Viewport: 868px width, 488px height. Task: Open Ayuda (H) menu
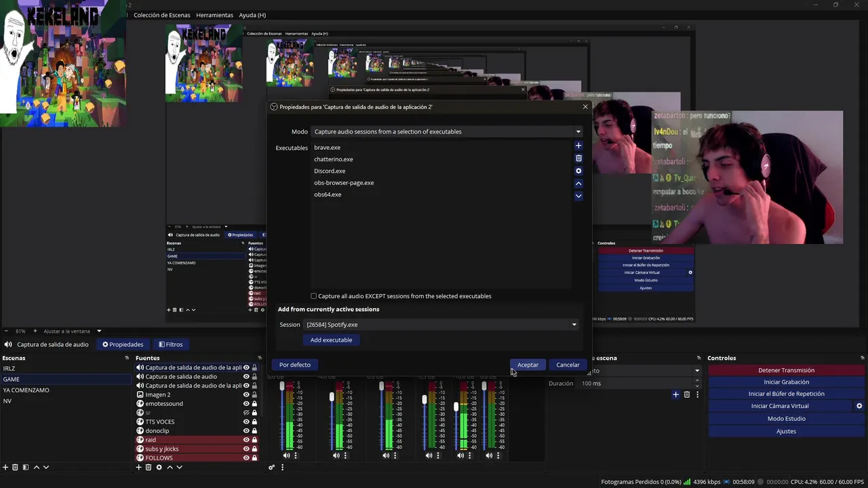coord(252,15)
